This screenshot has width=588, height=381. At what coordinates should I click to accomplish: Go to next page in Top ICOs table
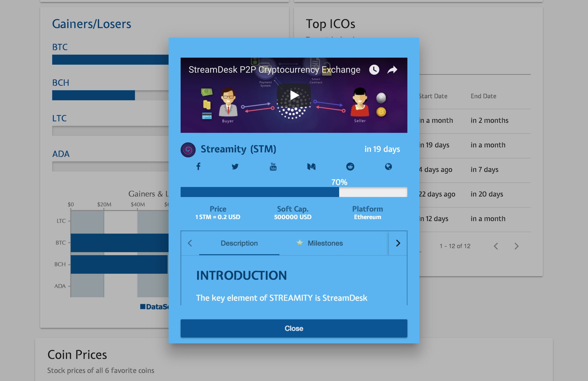coord(516,246)
